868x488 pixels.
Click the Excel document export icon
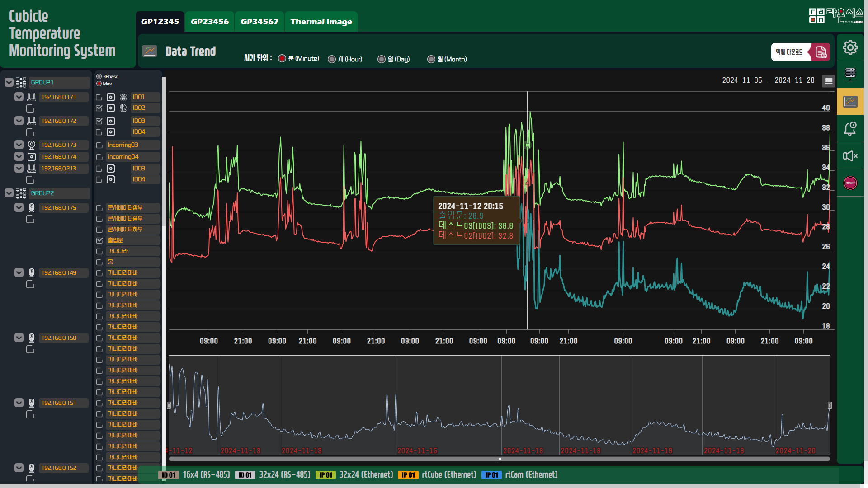tap(821, 52)
